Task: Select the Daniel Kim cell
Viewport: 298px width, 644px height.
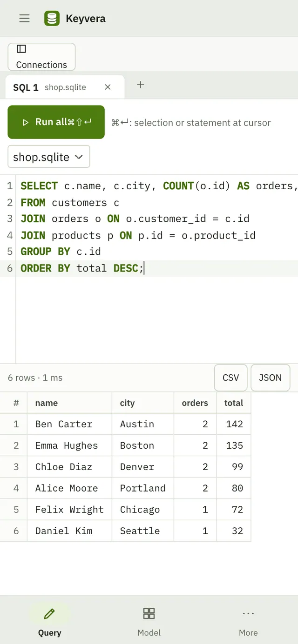Action: tap(70, 531)
